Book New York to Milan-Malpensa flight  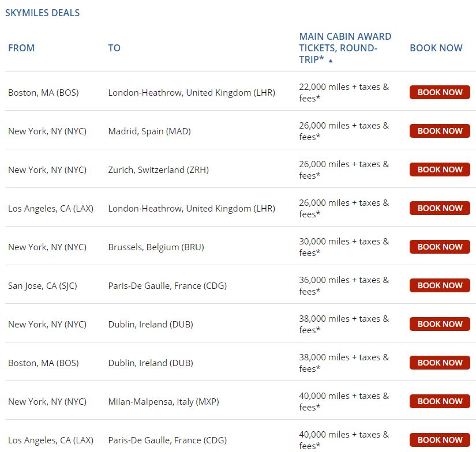(x=440, y=401)
